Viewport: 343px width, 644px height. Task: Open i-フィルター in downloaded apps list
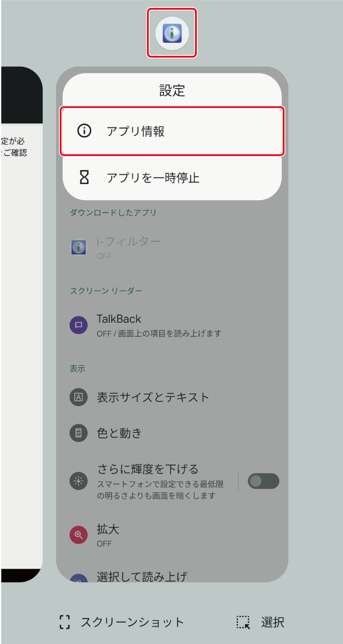pyautogui.click(x=173, y=247)
